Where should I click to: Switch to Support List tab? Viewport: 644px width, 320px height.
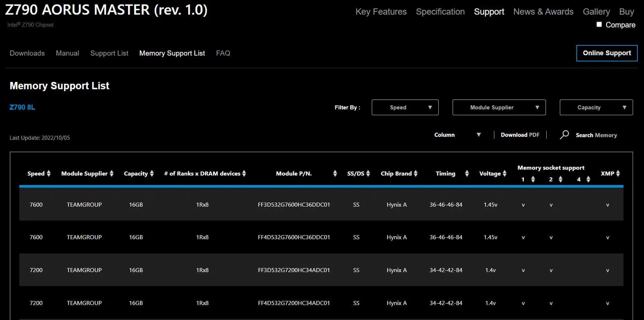[x=109, y=53]
